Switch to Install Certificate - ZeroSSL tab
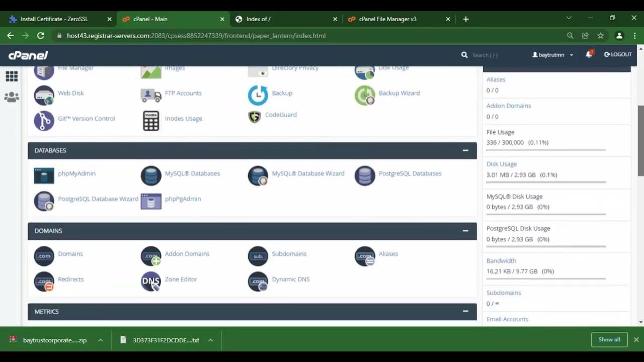The width and height of the screenshot is (644, 362). (60, 19)
